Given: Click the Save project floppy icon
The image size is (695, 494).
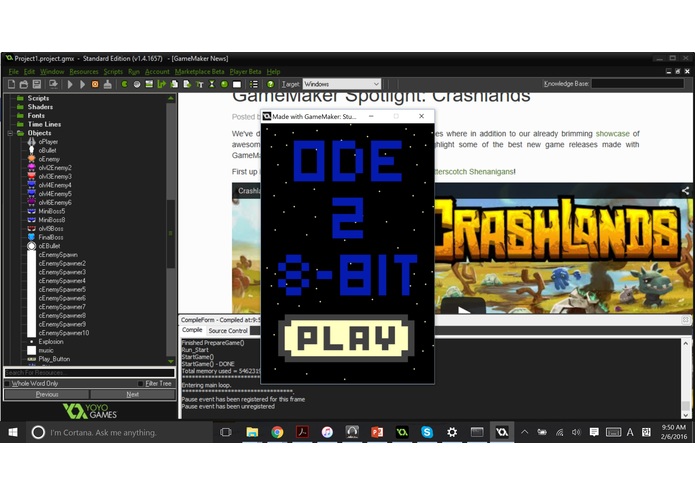Looking at the screenshot, I should [37, 84].
